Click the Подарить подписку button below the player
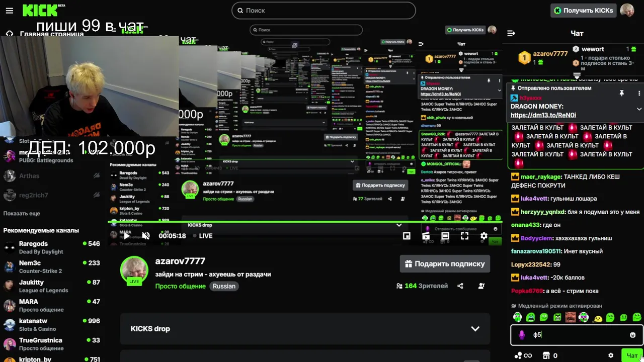Viewport: 644px width, 362px height. (445, 263)
